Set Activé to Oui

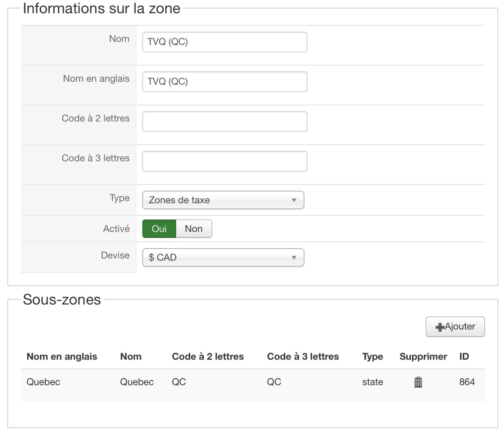(159, 229)
